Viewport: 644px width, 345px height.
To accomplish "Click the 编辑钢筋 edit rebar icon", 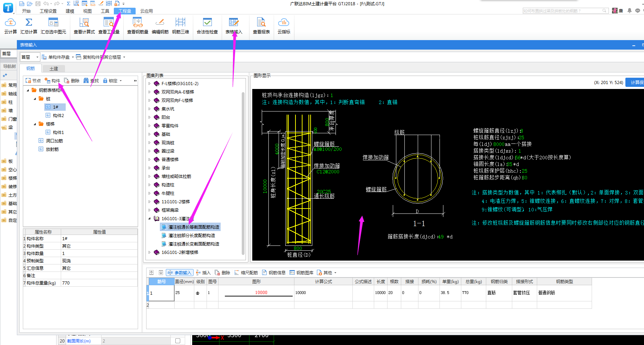I will pyautogui.click(x=160, y=23).
